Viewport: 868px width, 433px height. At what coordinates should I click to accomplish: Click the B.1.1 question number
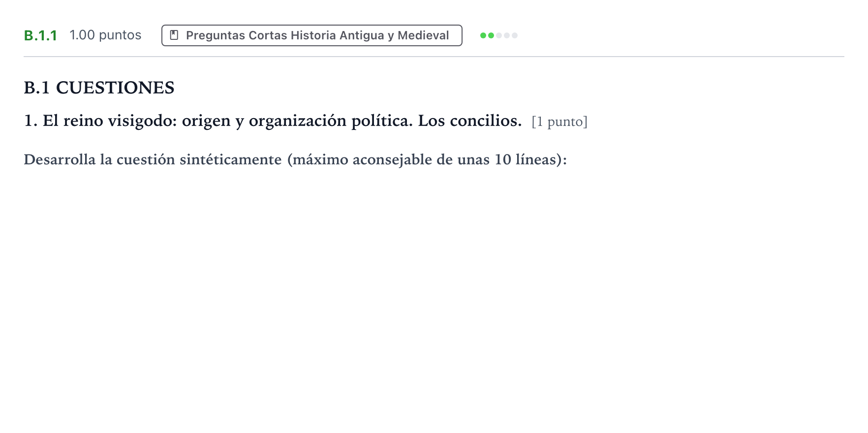click(40, 35)
